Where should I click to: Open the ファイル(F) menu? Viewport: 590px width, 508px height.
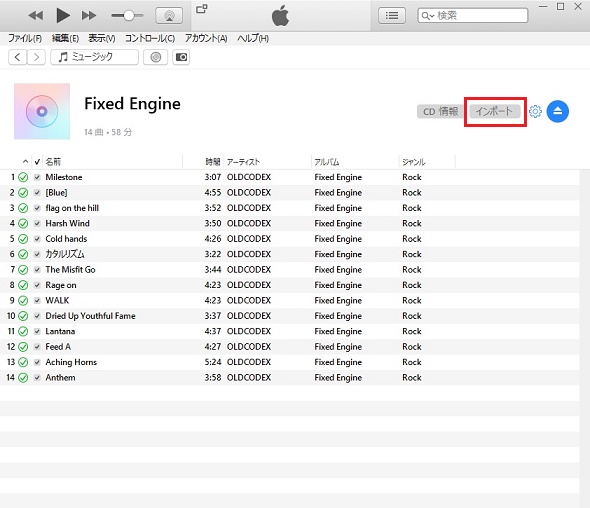[x=25, y=38]
